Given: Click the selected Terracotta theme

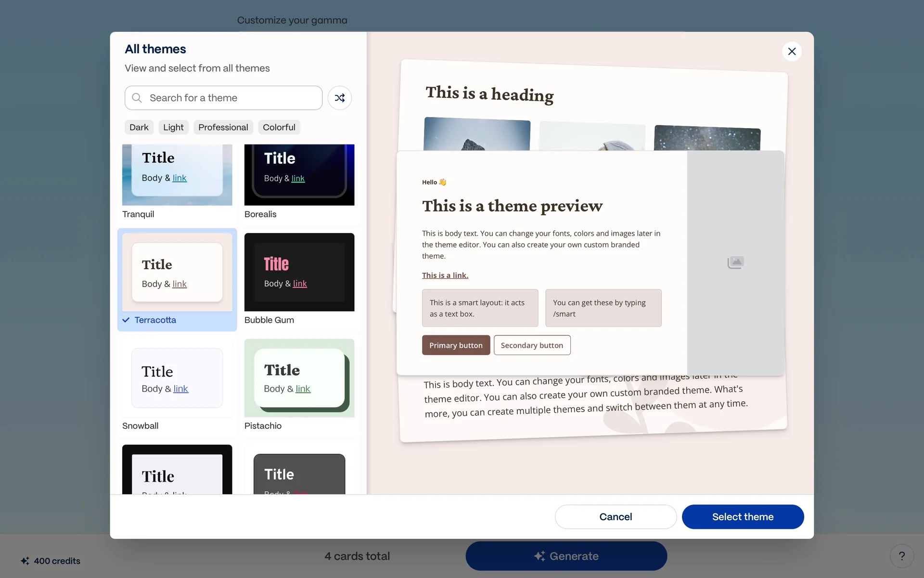Looking at the screenshot, I should [x=177, y=273].
